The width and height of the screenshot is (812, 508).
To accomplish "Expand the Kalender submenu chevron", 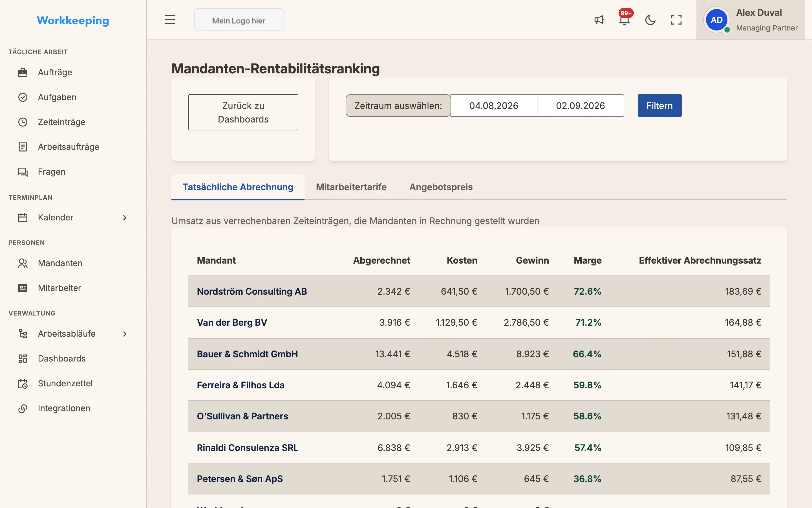I will [x=125, y=217].
